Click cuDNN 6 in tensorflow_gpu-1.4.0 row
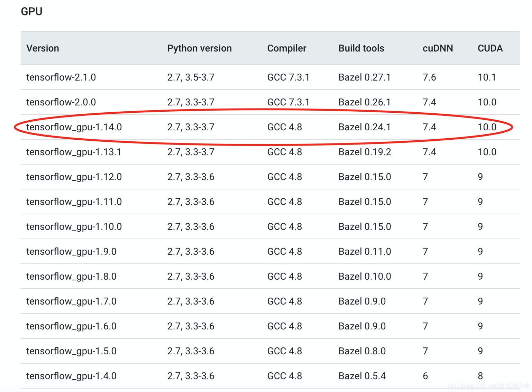The width and height of the screenshot is (532, 392). (425, 376)
